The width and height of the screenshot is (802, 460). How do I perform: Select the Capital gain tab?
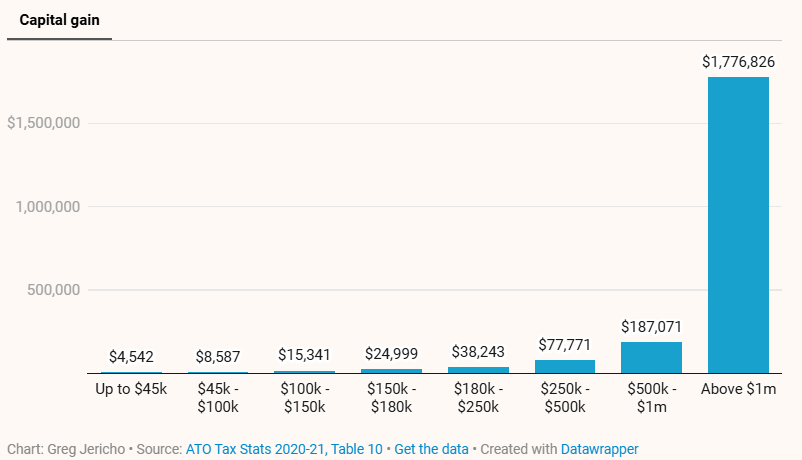pos(59,20)
